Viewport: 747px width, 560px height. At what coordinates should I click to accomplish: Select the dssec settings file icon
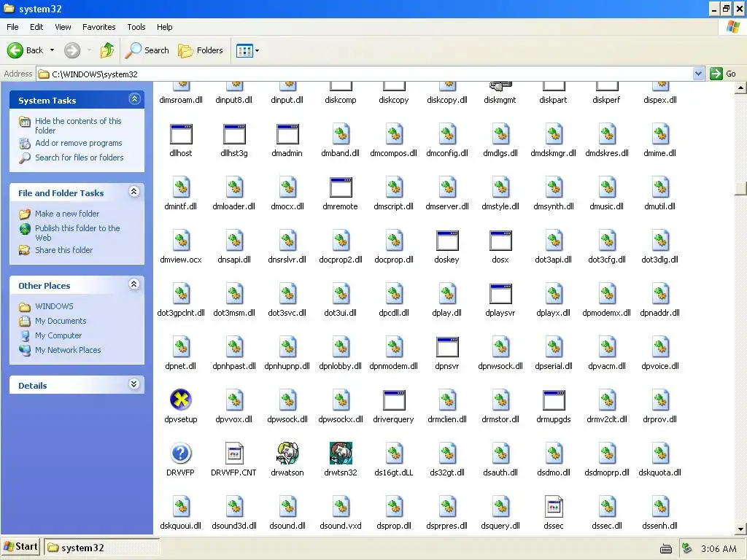[554, 507]
